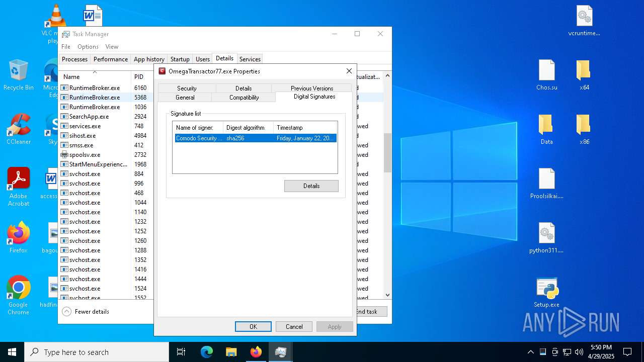644x362 pixels.
Task: Open the Services tab in Task Manager
Action: point(250,59)
